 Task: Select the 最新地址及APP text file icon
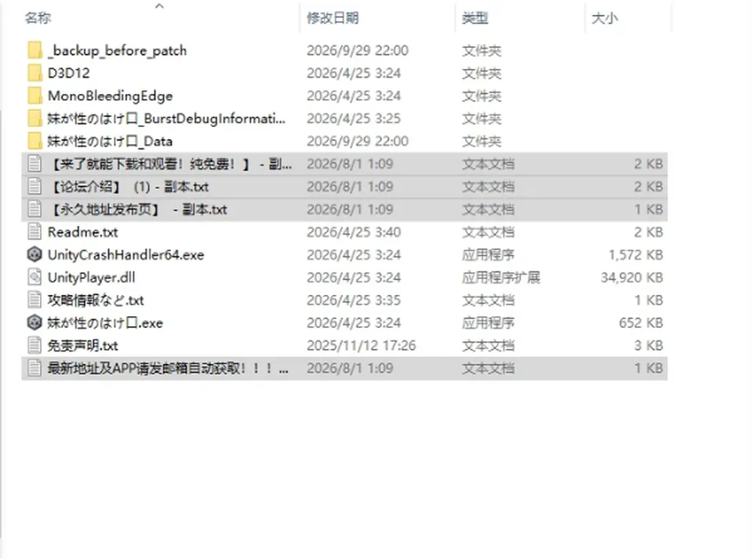(35, 368)
